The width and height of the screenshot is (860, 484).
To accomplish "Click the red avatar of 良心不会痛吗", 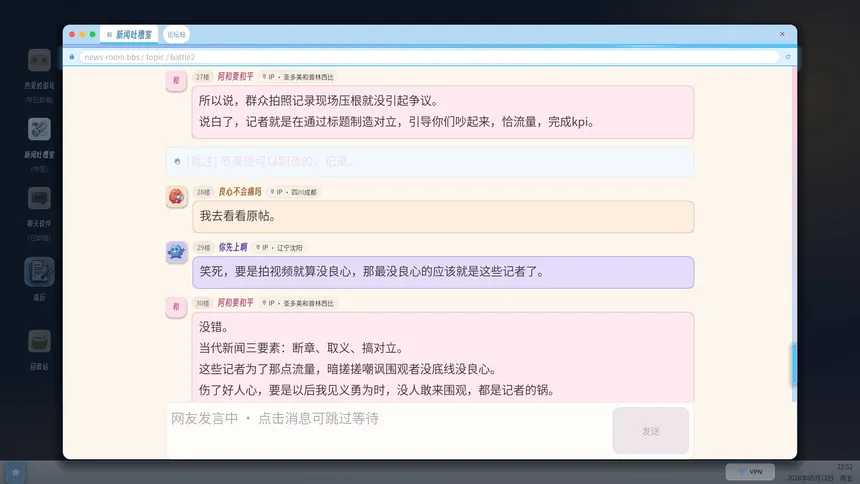I will (x=176, y=196).
